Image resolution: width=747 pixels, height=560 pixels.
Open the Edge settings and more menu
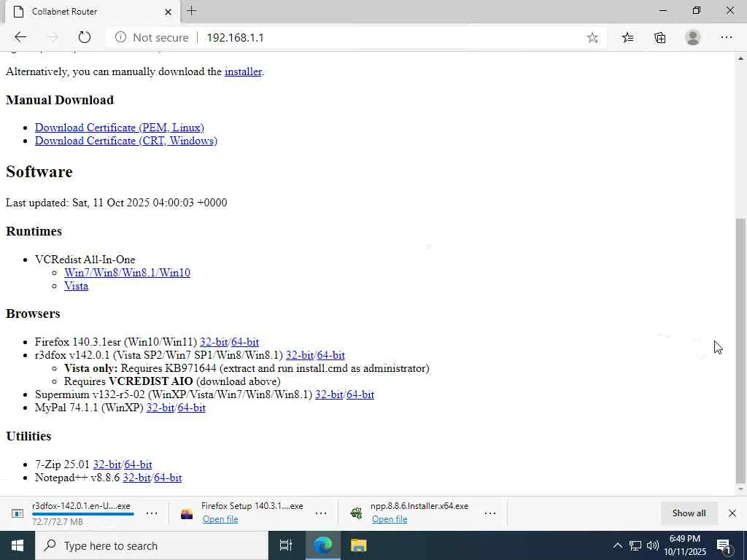pos(726,38)
